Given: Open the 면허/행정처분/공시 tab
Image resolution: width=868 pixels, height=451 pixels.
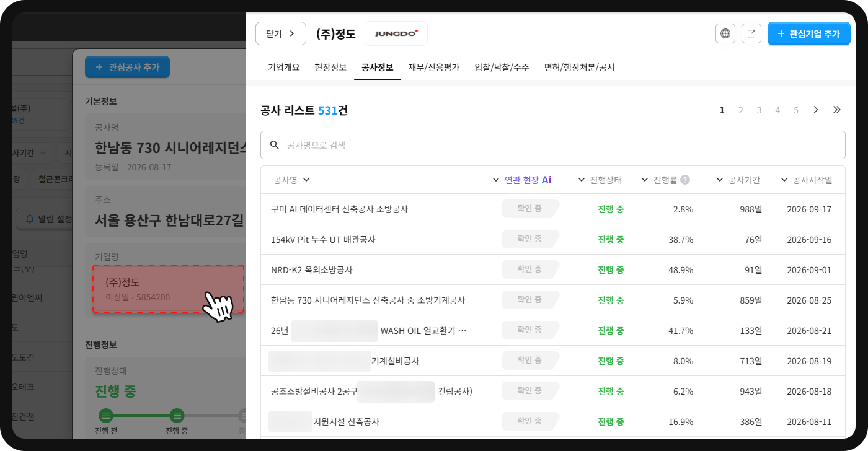Looking at the screenshot, I should point(579,68).
